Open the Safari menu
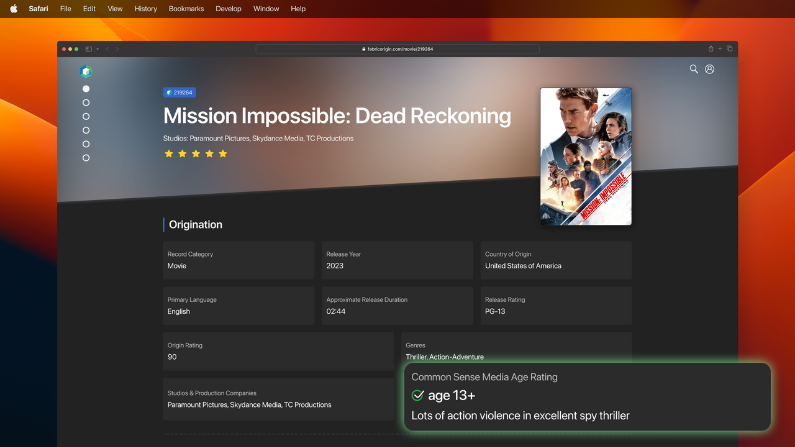 point(39,9)
